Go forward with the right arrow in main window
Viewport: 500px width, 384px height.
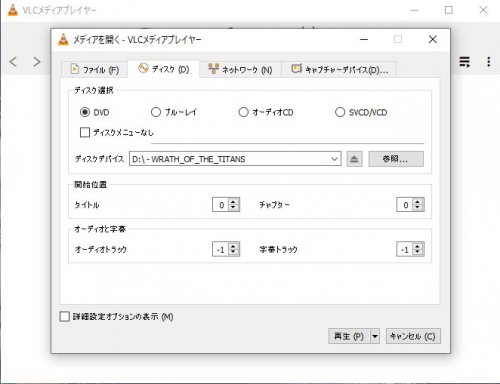[x=37, y=62]
